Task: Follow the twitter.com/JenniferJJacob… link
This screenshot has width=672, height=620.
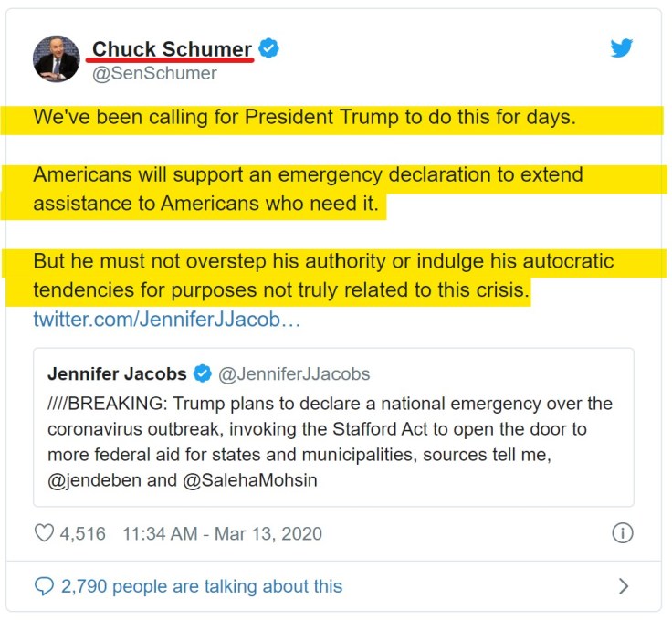Action: coord(167,321)
